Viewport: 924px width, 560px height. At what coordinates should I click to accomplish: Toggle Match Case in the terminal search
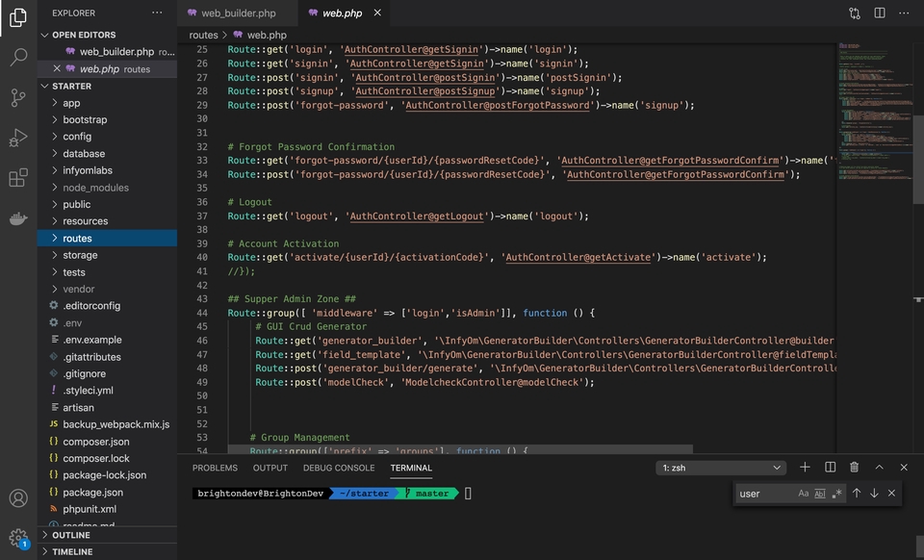coord(802,493)
